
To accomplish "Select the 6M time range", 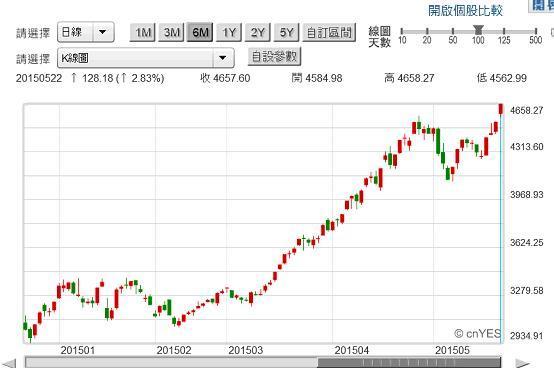I will (x=200, y=32).
